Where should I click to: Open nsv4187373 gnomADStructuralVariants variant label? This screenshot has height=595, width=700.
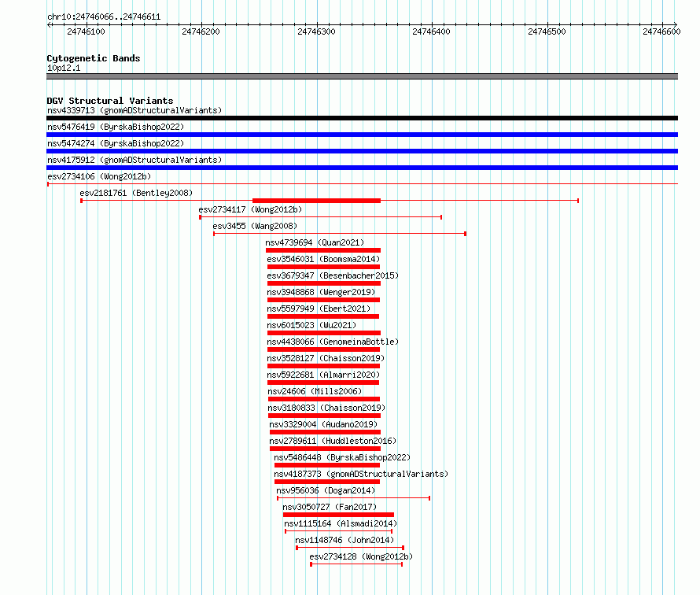pyautogui.click(x=361, y=474)
